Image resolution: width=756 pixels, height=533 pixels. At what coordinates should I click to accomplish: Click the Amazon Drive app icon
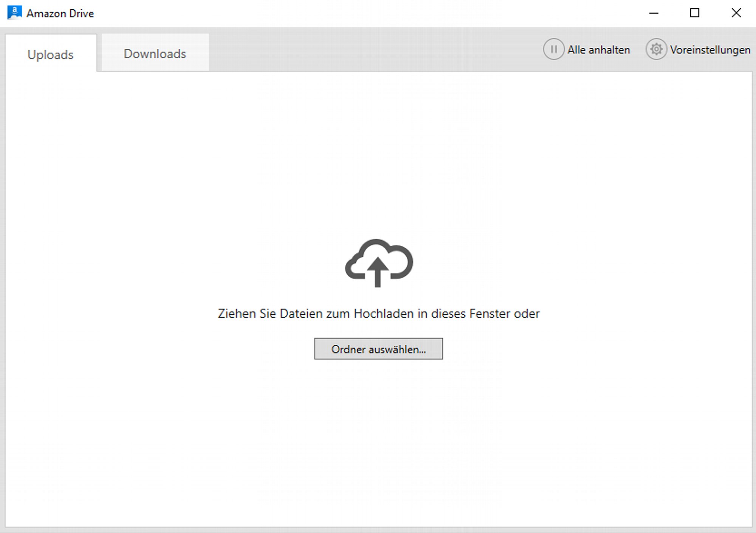[14, 13]
